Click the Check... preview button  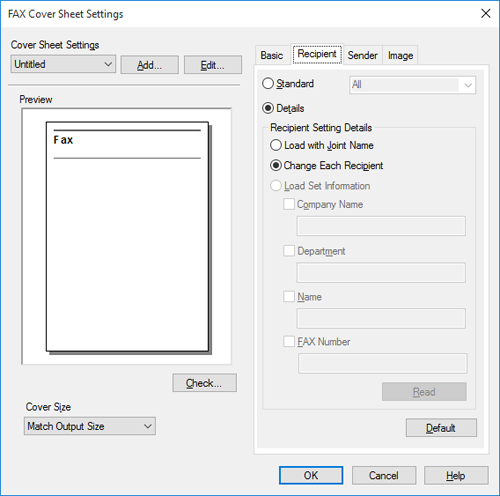pos(204,383)
